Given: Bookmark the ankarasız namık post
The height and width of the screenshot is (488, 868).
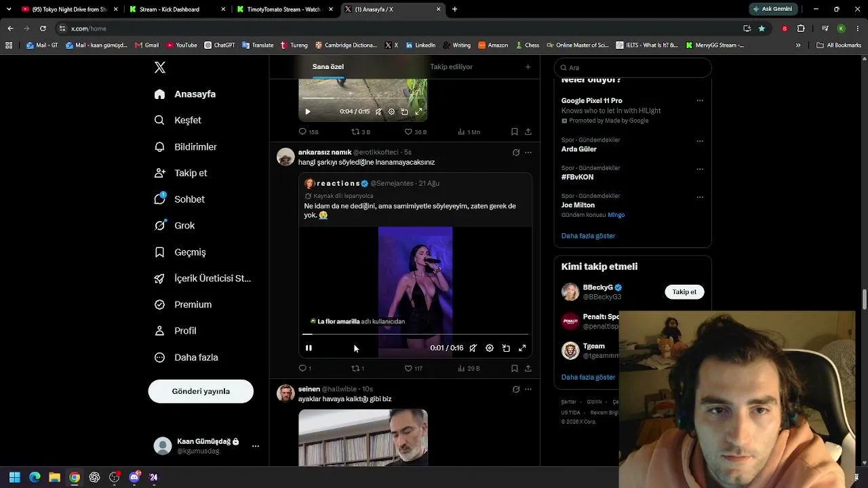Looking at the screenshot, I should pos(514,368).
